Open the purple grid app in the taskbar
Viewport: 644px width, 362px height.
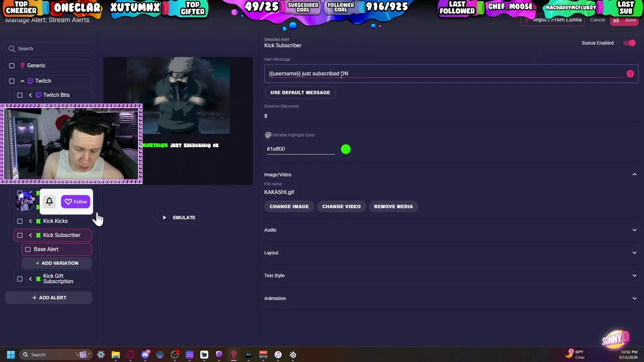pos(189,354)
